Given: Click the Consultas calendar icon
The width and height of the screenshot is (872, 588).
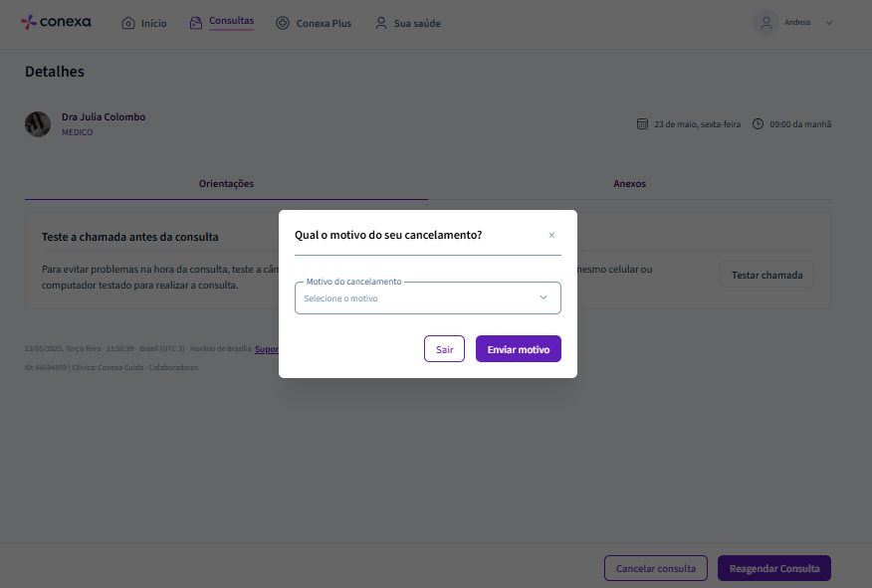Looking at the screenshot, I should pyautogui.click(x=196, y=23).
